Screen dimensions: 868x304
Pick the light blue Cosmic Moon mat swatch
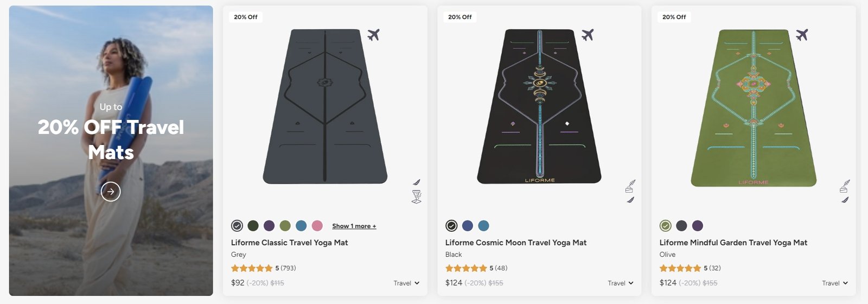483,226
